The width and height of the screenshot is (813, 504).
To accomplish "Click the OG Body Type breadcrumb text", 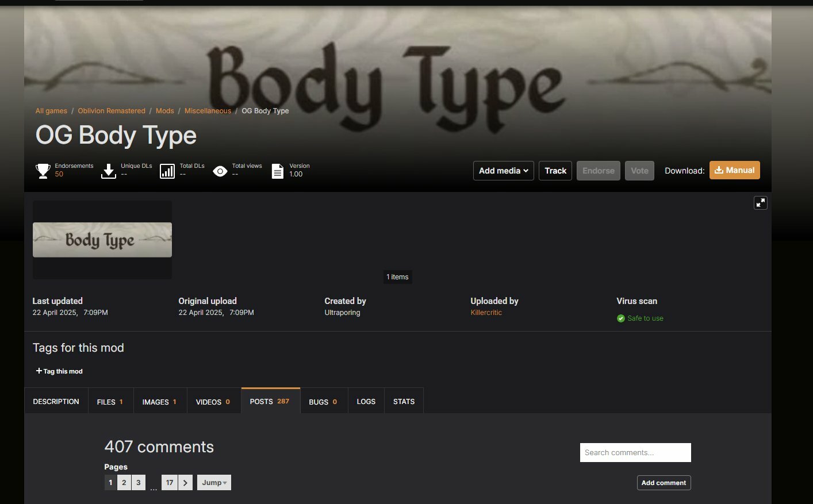I will 265,111.
